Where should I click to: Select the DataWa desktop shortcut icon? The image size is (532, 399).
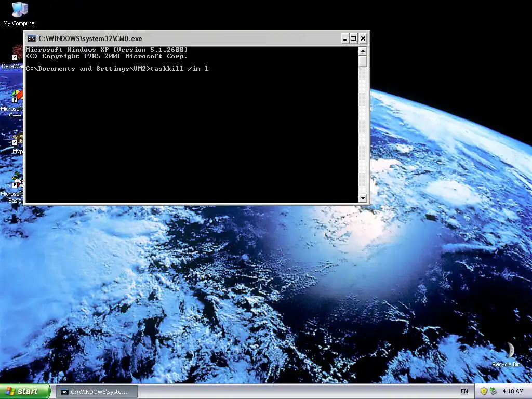pos(12,57)
